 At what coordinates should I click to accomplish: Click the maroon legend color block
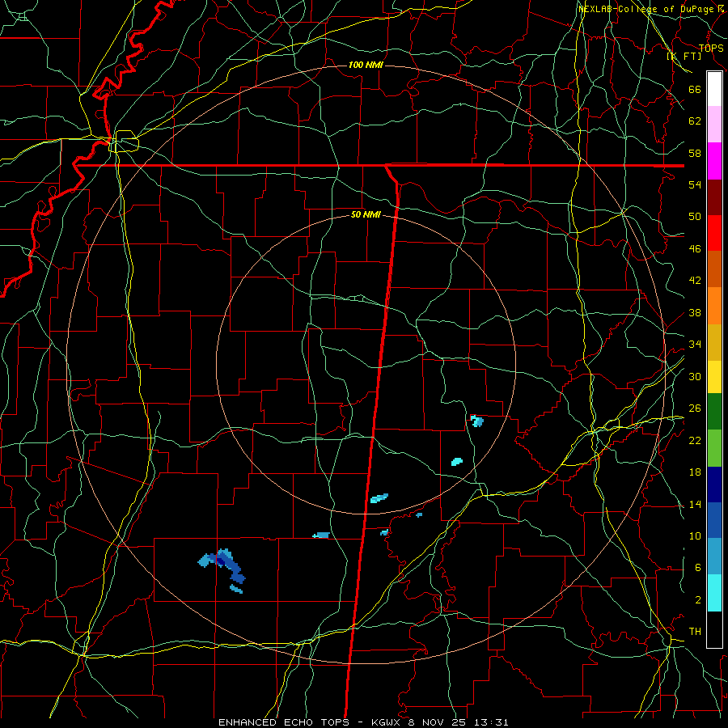(714, 197)
